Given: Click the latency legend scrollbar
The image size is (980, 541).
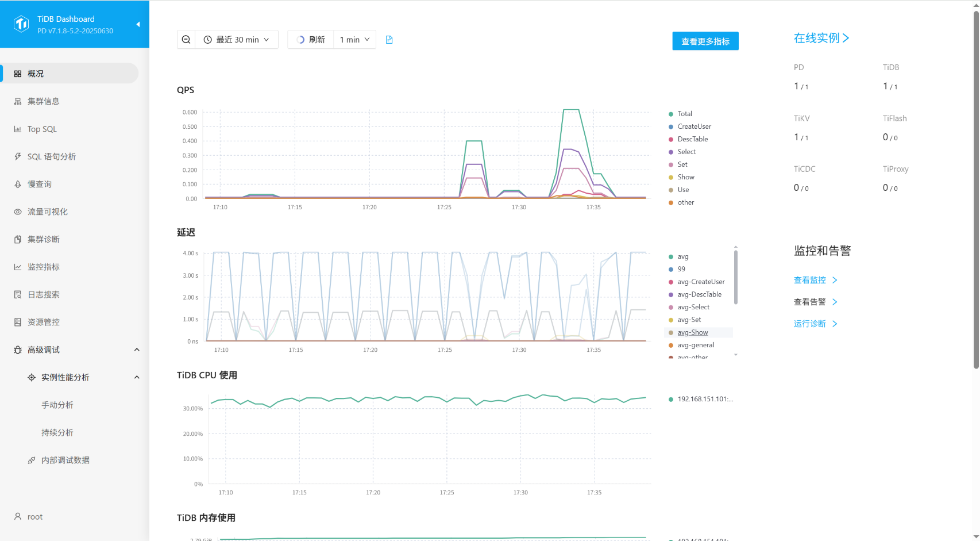Looking at the screenshot, I should coord(735,276).
